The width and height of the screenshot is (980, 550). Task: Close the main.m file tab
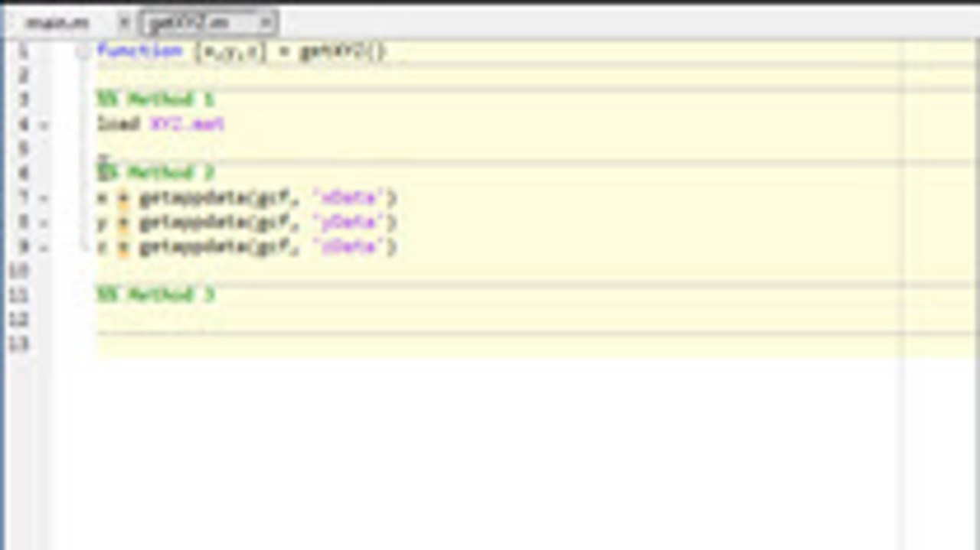[124, 23]
